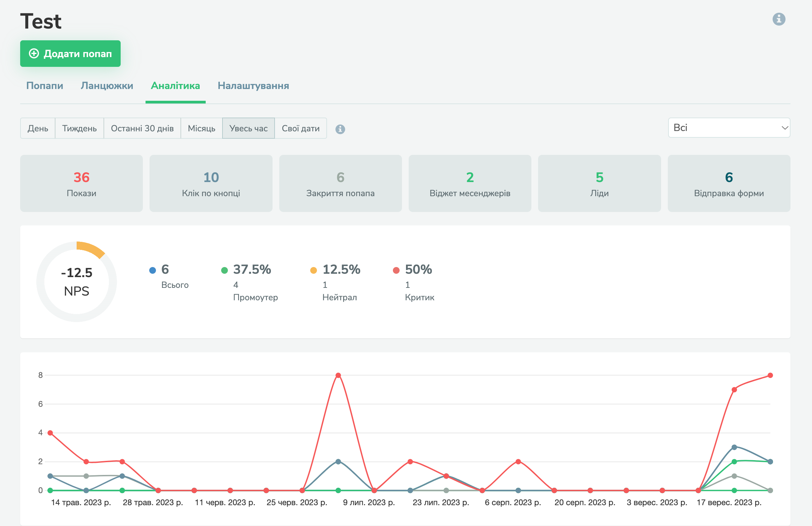The width and height of the screenshot is (812, 526).
Task: Click the green Промоутер legend dot
Action: click(224, 270)
